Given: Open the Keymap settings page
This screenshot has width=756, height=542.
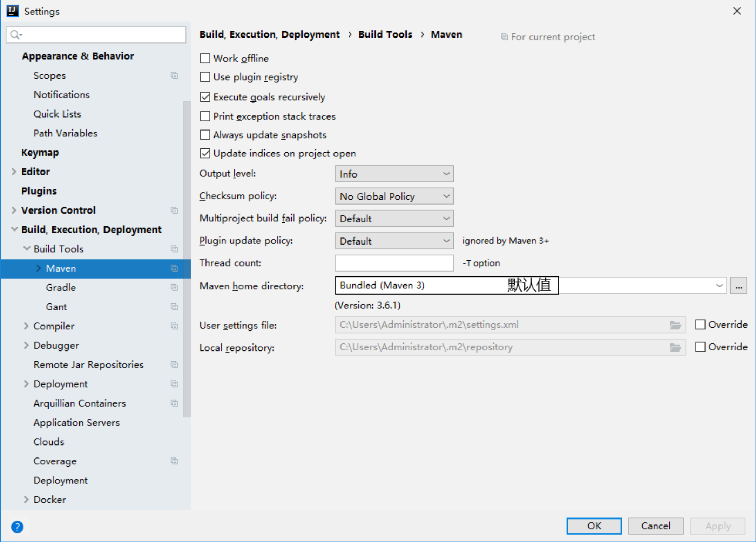Looking at the screenshot, I should [x=40, y=152].
